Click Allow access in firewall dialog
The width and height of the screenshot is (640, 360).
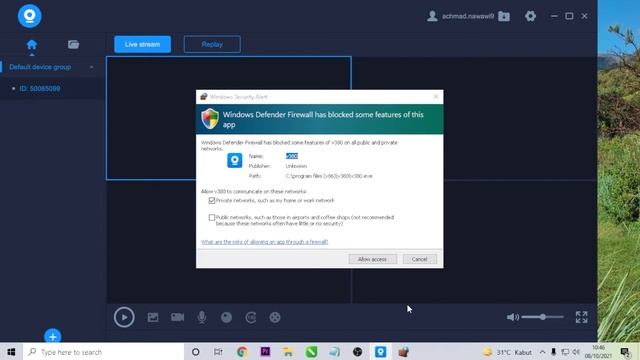click(372, 259)
